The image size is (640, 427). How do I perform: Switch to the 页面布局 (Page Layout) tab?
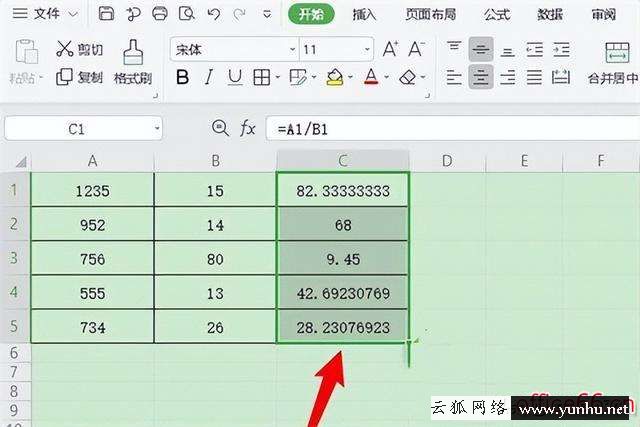click(x=430, y=15)
